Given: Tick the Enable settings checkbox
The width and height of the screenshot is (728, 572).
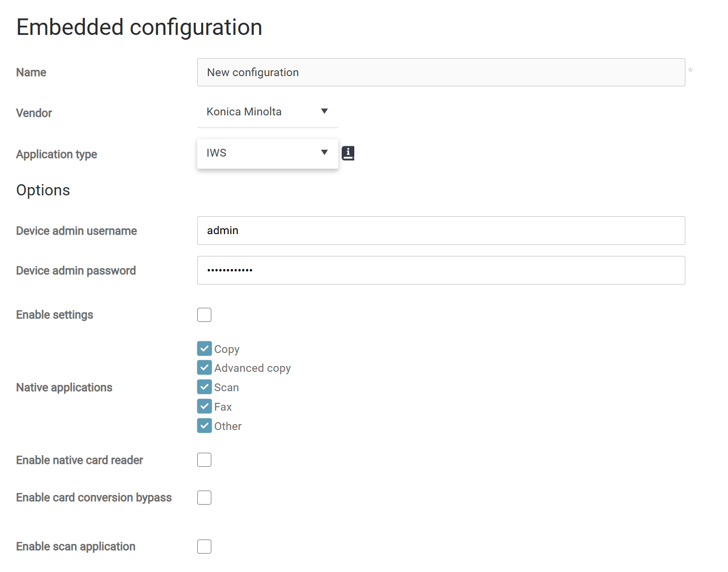Looking at the screenshot, I should click(204, 315).
